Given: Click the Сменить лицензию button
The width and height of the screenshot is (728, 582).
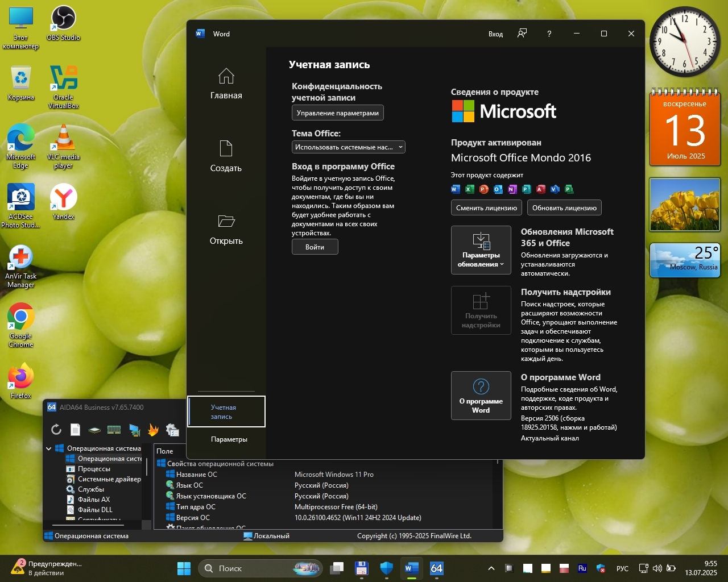Looking at the screenshot, I should pyautogui.click(x=486, y=208).
